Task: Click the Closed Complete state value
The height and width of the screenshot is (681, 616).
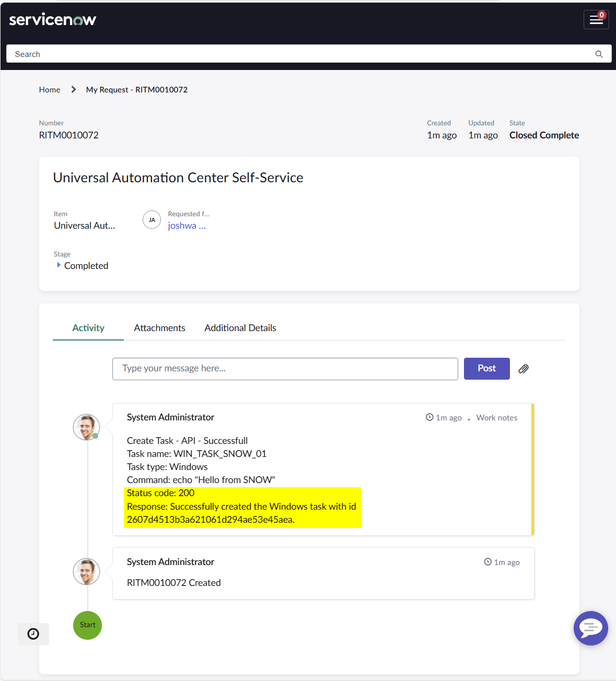Action: [544, 135]
